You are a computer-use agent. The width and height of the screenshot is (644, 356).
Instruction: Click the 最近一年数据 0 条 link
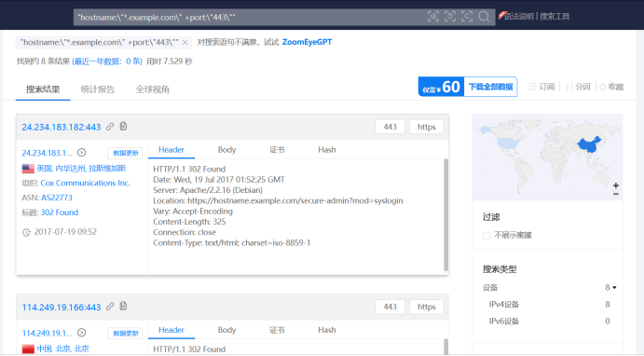point(107,62)
